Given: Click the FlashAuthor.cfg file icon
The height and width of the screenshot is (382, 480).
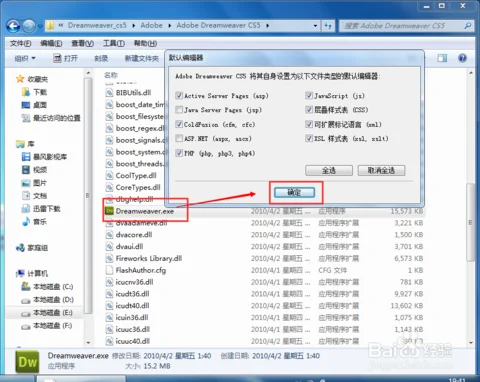Looking at the screenshot, I should coord(109,270).
